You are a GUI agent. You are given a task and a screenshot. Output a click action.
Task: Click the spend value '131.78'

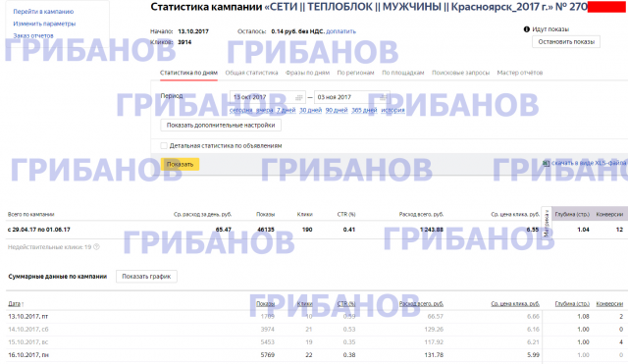pyautogui.click(x=434, y=355)
